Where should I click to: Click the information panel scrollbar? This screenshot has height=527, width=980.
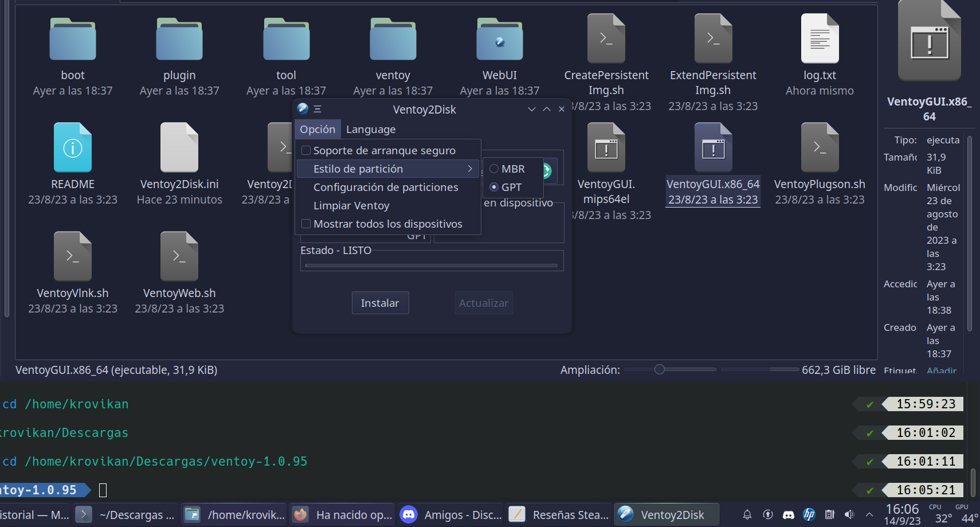pos(970,234)
